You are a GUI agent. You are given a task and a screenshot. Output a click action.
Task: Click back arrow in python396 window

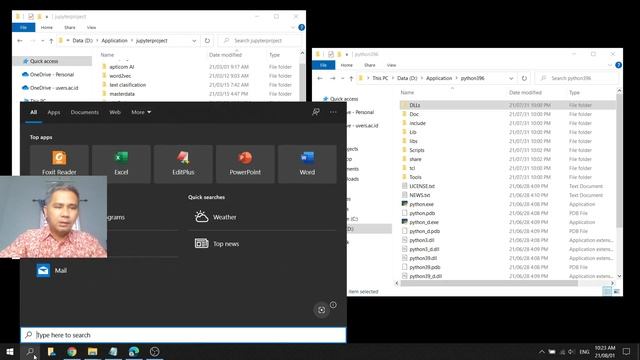tap(320, 78)
